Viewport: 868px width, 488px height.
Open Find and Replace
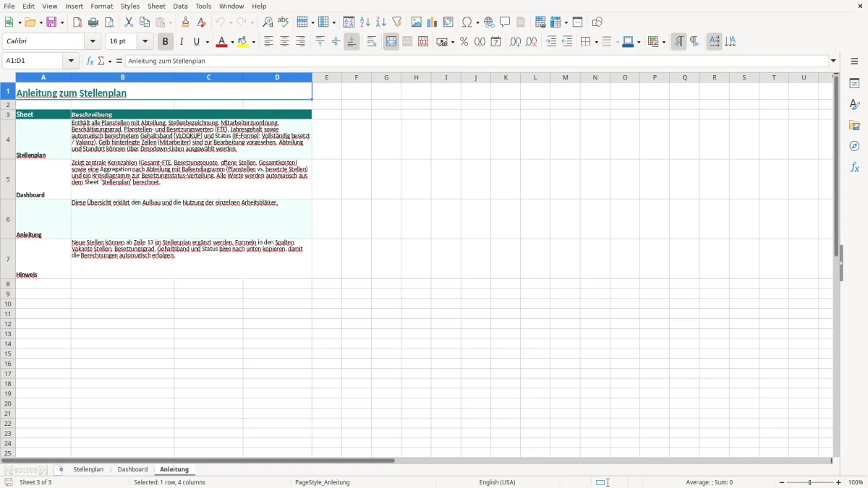click(x=268, y=22)
